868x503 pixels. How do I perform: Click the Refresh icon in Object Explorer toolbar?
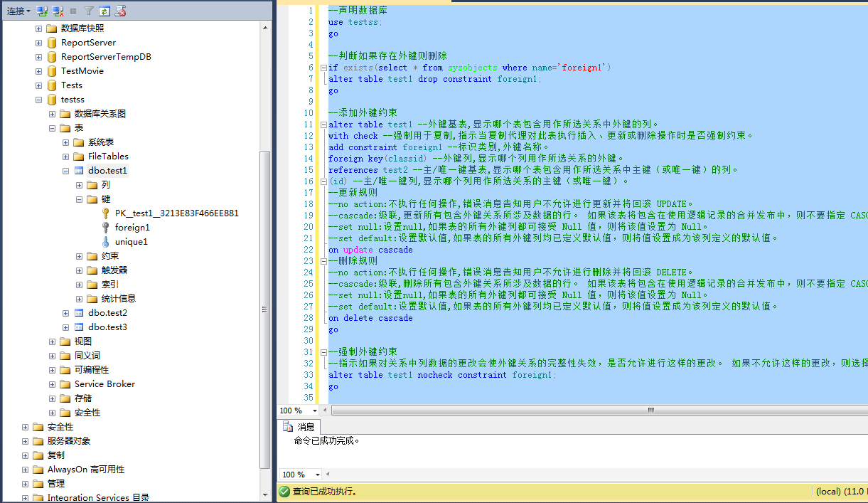point(105,11)
